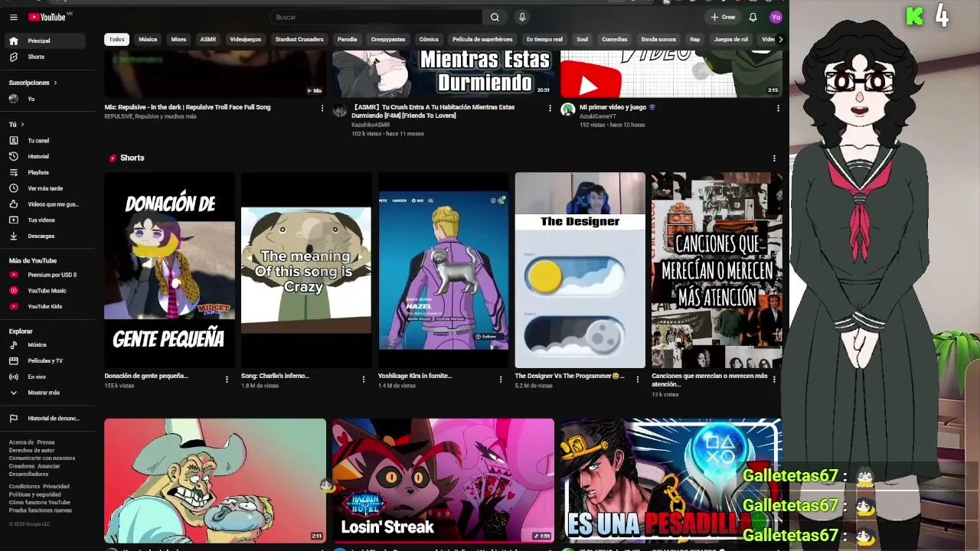The width and height of the screenshot is (980, 551).
Task: Click the Buscar search field
Action: tap(377, 17)
